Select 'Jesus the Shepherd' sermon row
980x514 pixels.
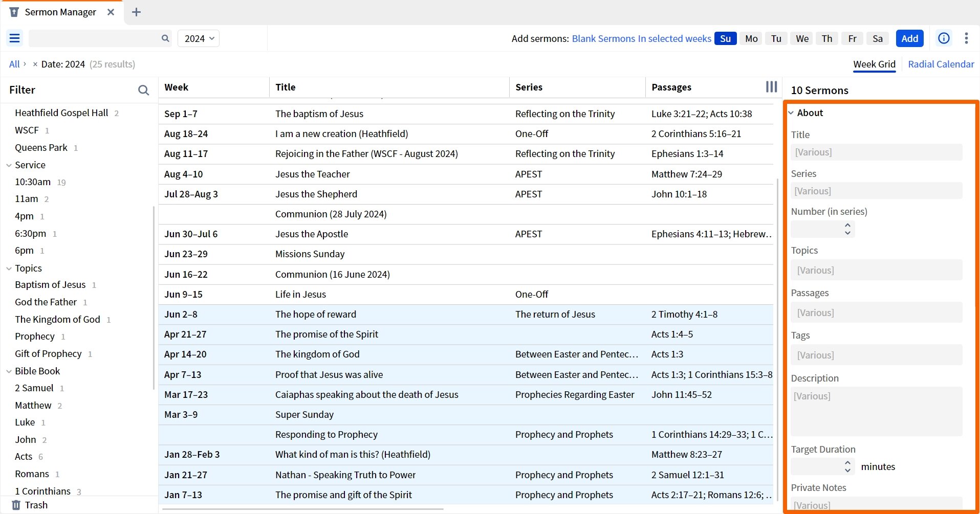pyautogui.click(x=466, y=194)
